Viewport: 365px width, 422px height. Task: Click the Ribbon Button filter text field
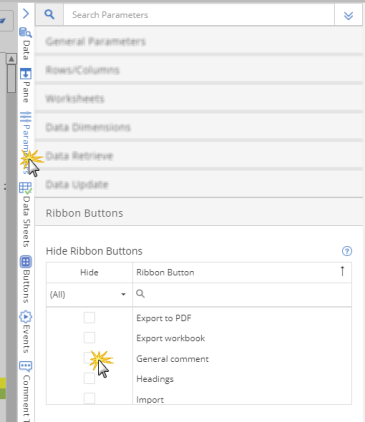pos(242,294)
